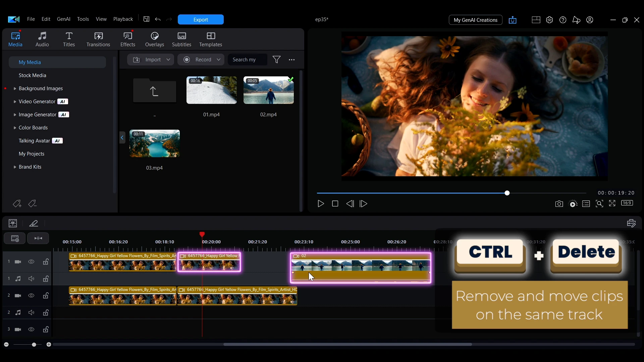The image size is (644, 362).
Task: Expand the Color Boards tree item
Action: [15, 128]
